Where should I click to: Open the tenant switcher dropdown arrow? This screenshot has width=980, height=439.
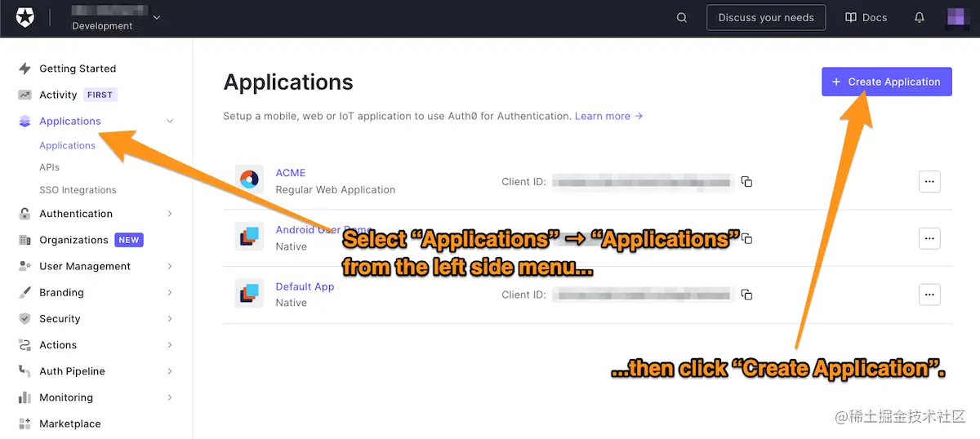(157, 17)
